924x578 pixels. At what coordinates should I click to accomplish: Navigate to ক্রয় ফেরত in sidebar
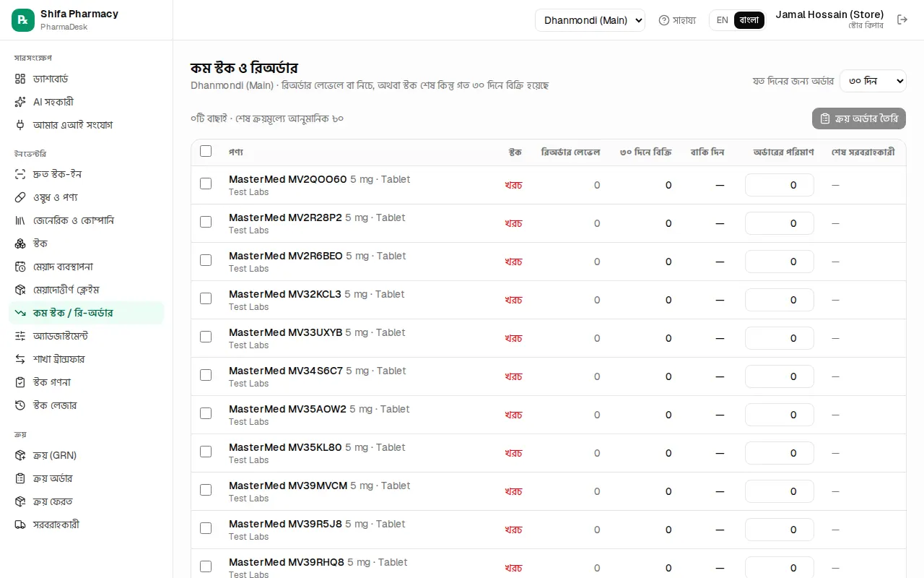[x=87, y=501]
